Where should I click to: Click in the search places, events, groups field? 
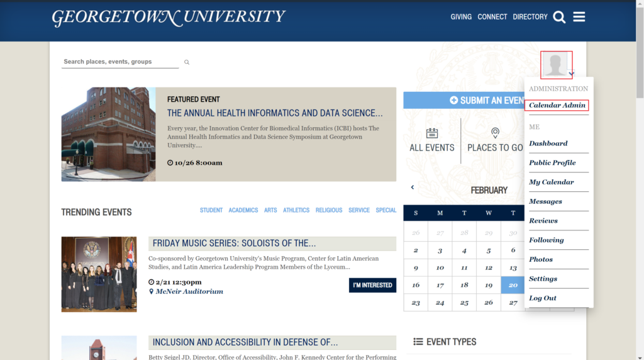tap(119, 62)
